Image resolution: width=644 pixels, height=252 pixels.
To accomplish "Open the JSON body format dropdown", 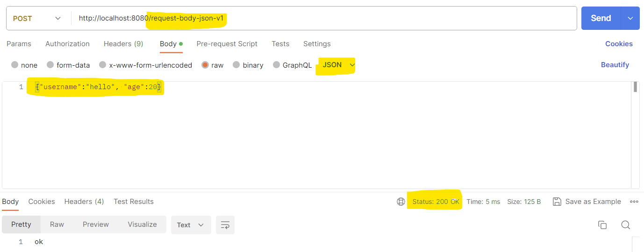I will (338, 65).
